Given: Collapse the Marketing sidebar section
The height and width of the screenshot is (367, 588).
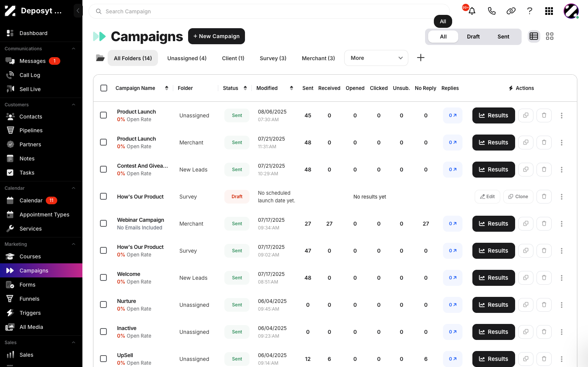Looking at the screenshot, I should pyautogui.click(x=74, y=244).
